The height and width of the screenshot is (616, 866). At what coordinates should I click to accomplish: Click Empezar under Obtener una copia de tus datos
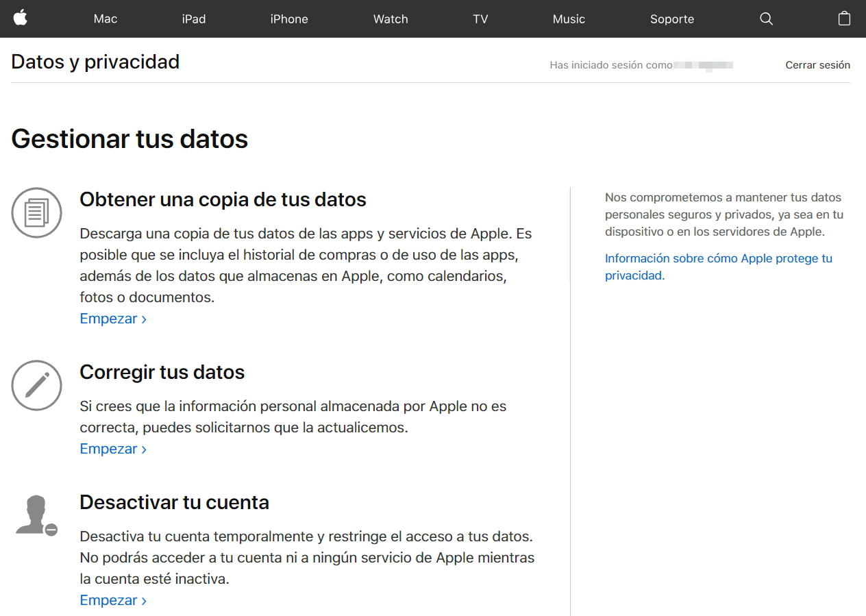[113, 319]
